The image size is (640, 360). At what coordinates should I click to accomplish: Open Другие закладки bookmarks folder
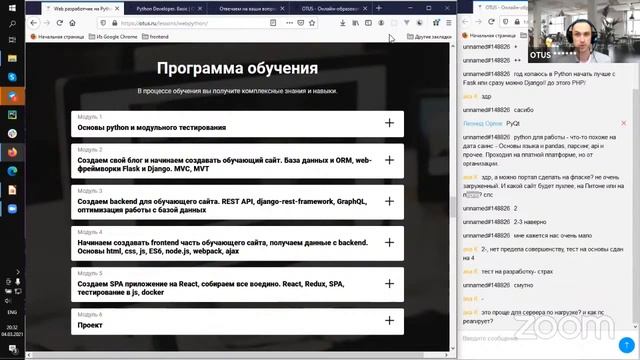429,37
